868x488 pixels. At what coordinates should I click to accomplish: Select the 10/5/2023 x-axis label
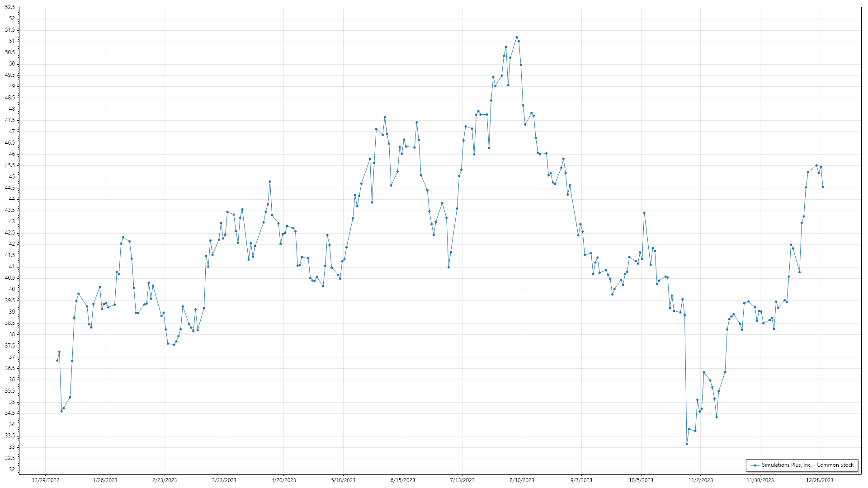click(x=641, y=480)
